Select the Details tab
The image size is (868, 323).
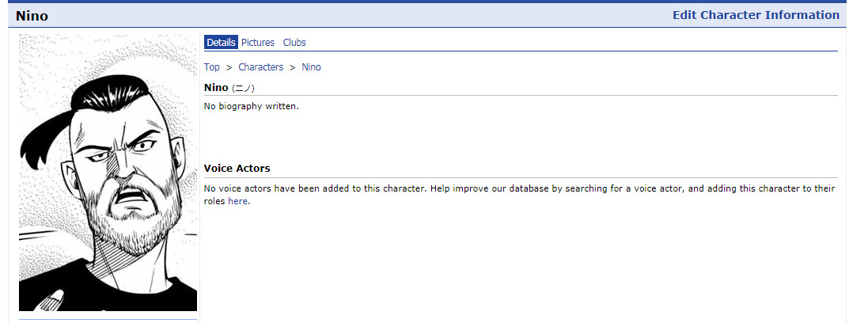[221, 42]
